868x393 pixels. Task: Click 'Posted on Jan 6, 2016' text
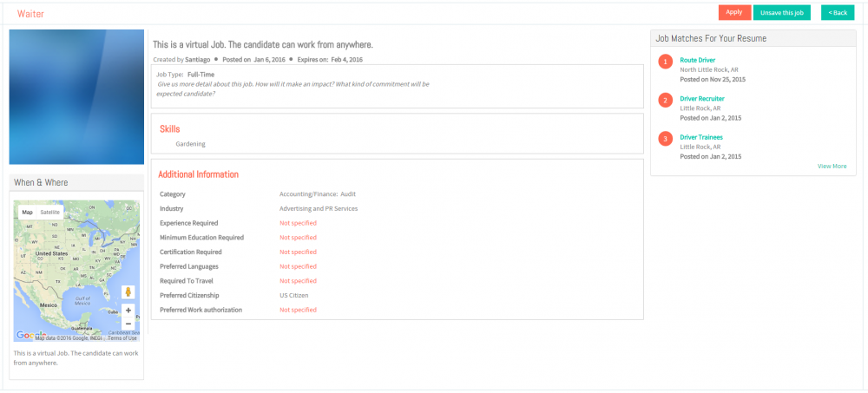[x=253, y=59]
